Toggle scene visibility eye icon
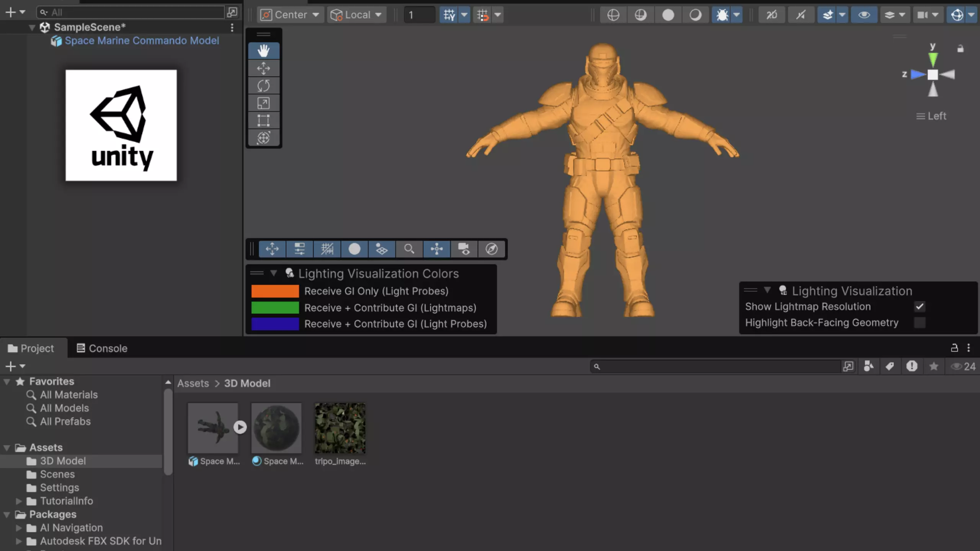This screenshot has width=980, height=551. [x=864, y=15]
